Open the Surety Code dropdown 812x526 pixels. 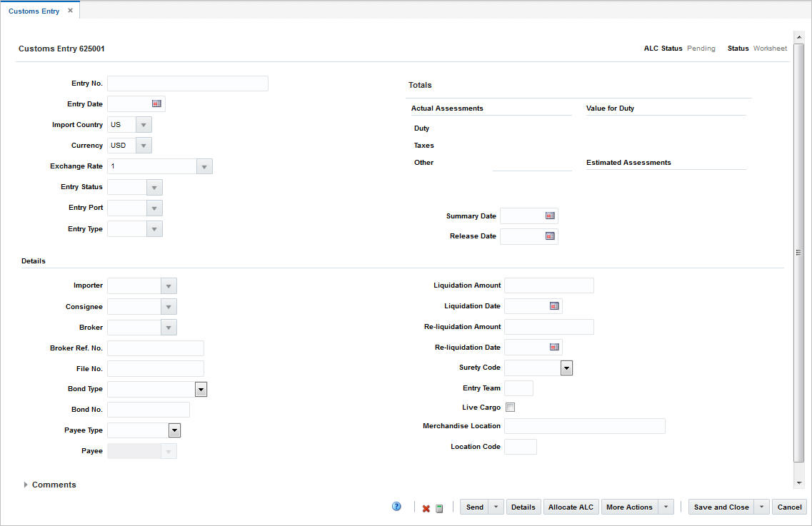[x=566, y=368]
